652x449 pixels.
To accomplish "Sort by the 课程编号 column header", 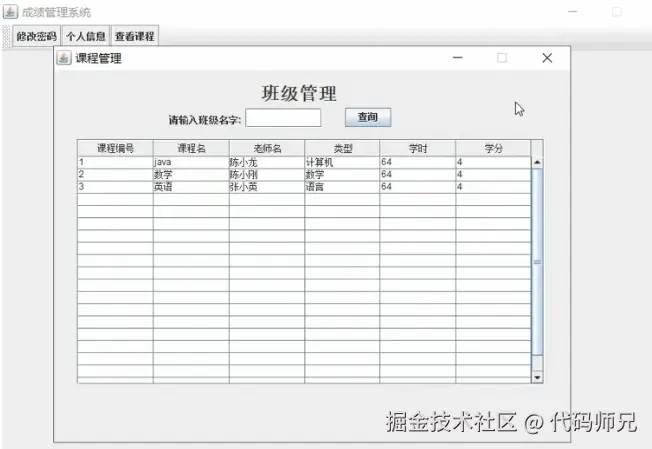I will (115, 148).
